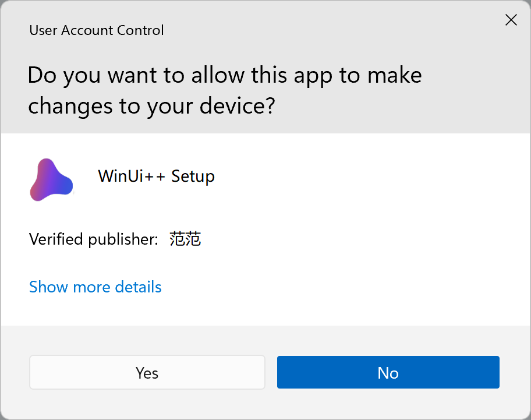
Task: Click the X icon in the dialog corner
Action: [x=511, y=20]
